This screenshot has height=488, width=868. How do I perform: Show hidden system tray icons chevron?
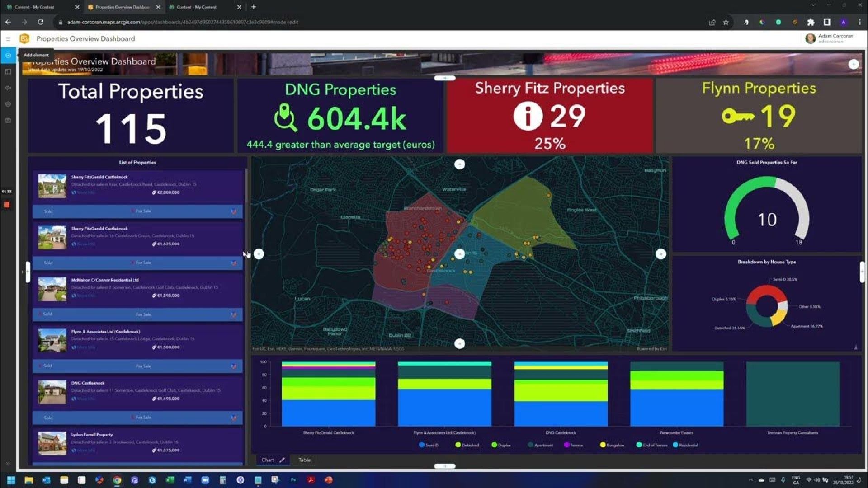tap(750, 480)
